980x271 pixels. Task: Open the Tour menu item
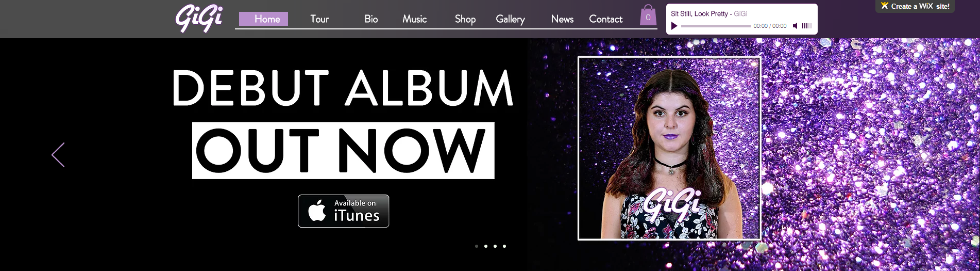pyautogui.click(x=319, y=19)
